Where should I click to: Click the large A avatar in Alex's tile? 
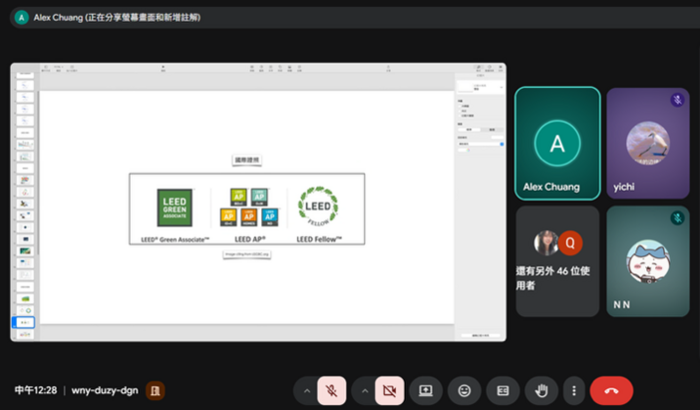point(557,143)
